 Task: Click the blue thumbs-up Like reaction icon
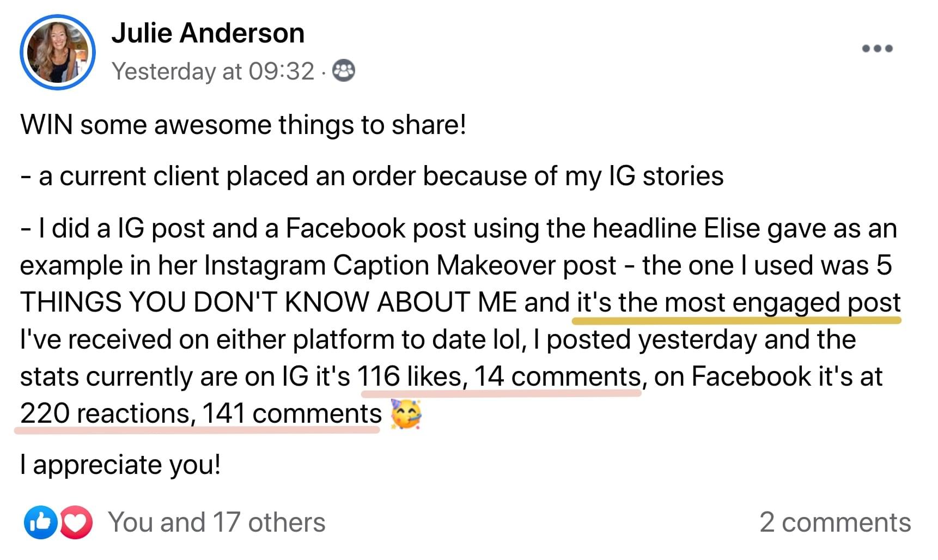click(x=40, y=522)
